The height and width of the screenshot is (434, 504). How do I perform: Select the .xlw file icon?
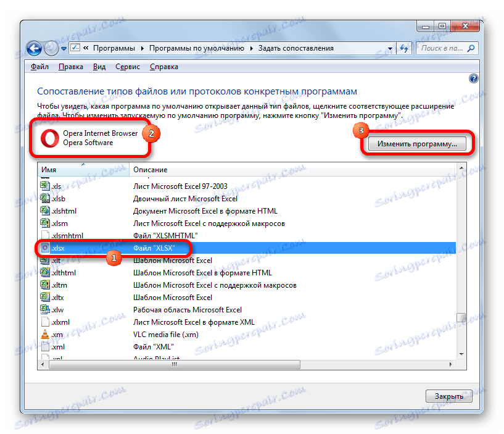[x=44, y=309]
